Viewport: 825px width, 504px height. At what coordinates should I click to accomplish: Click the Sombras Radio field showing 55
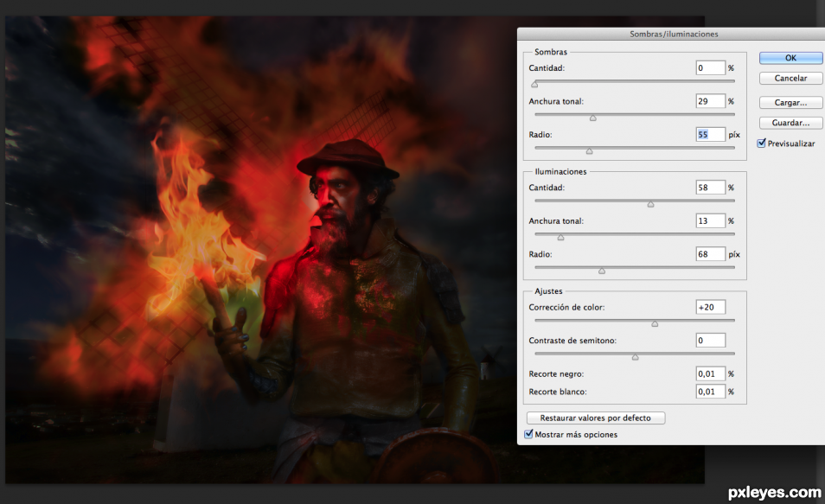click(x=710, y=135)
